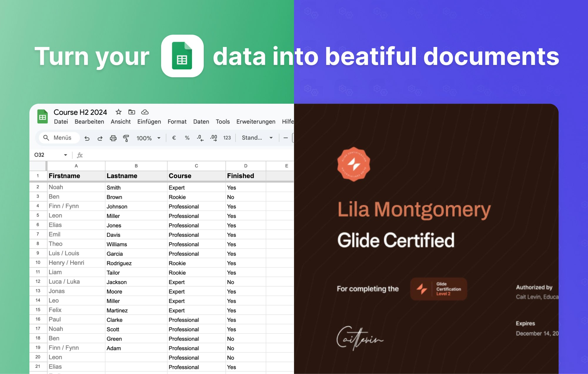Select No in Green's row
This screenshot has width=588, height=374.
(246, 338)
